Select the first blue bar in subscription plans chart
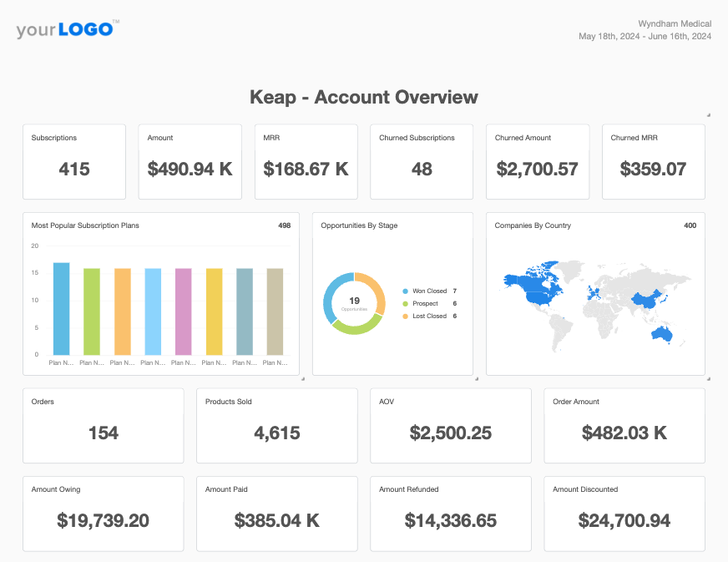Viewport: 728px width, 562px height. pos(61,308)
